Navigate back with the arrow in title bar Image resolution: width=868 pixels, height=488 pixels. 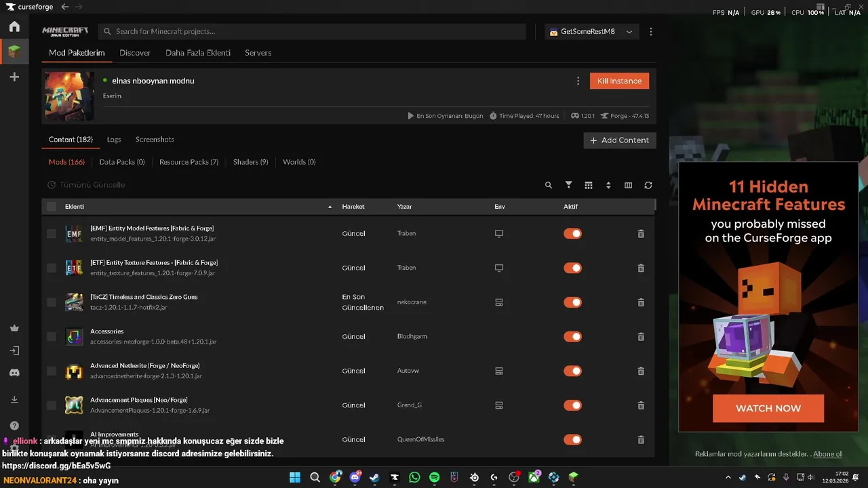tap(65, 7)
